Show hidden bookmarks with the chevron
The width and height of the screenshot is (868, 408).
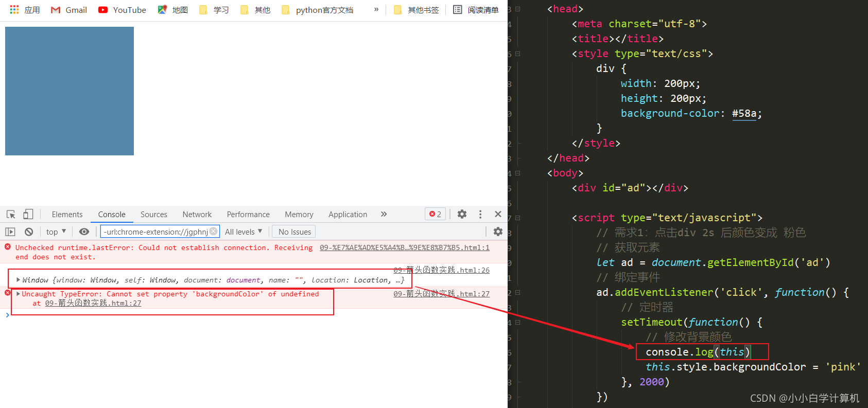(376, 9)
